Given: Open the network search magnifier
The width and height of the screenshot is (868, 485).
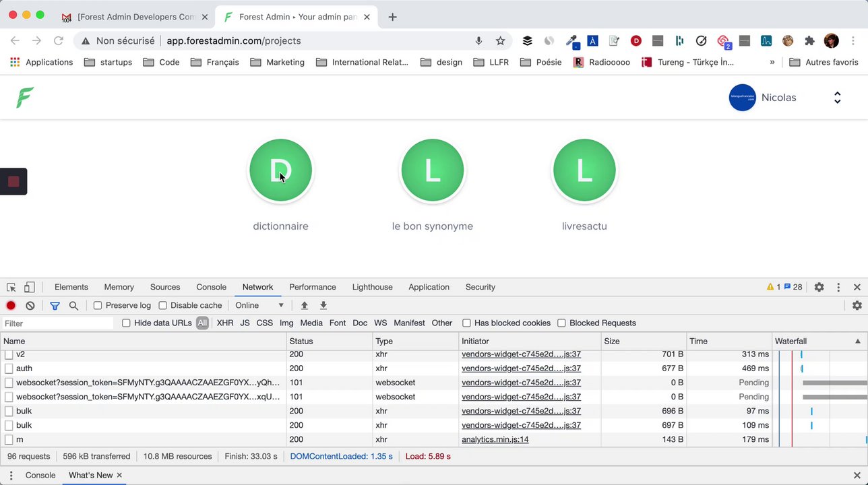Looking at the screenshot, I should click(73, 305).
